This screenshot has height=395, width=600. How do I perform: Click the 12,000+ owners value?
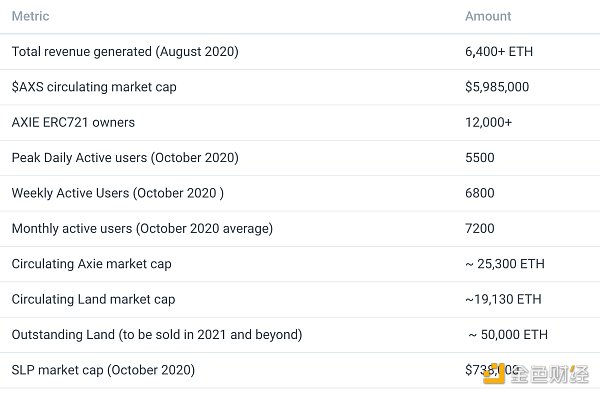(x=488, y=122)
